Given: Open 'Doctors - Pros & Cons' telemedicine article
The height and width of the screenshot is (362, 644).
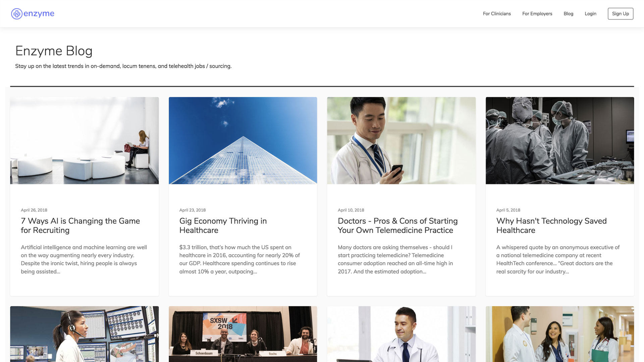Looking at the screenshot, I should (x=398, y=226).
